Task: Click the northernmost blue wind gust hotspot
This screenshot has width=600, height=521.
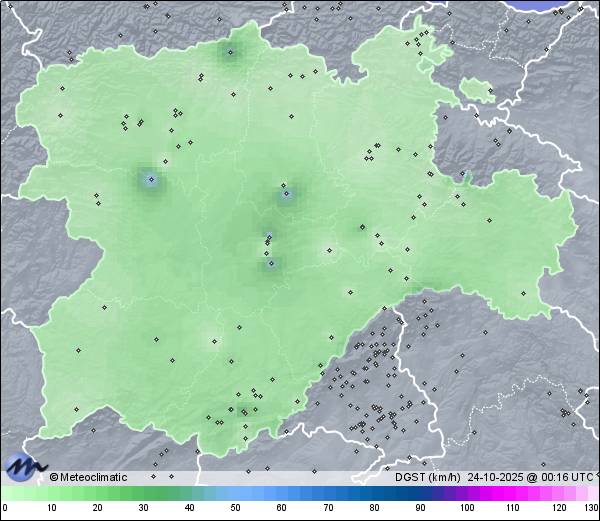Action: (x=231, y=52)
